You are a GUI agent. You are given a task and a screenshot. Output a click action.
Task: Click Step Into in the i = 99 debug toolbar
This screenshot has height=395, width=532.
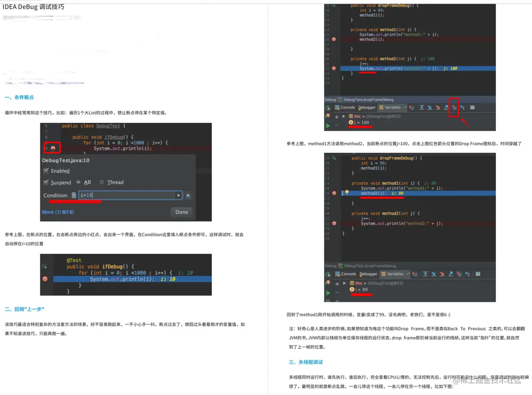point(434,274)
